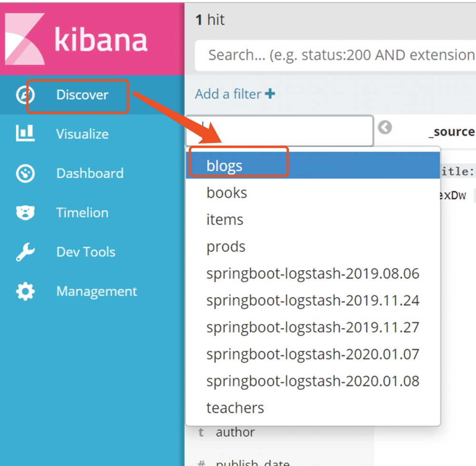Click the Visualize bar chart icon
Screen dimensions: 476x466
pos(25,133)
